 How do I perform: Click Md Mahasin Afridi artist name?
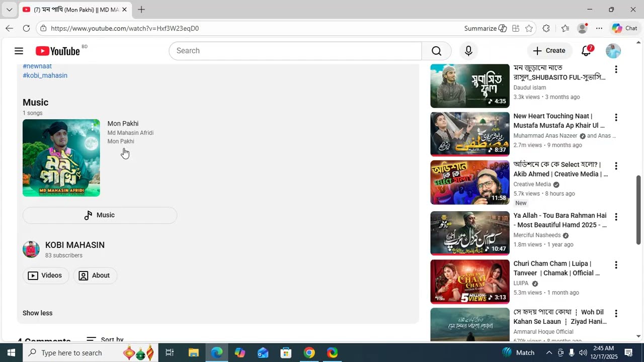coord(130,133)
